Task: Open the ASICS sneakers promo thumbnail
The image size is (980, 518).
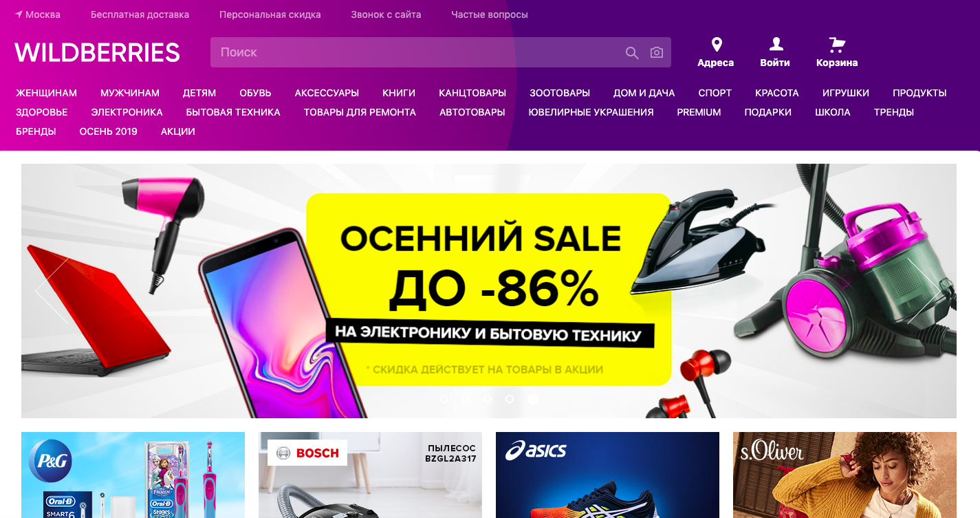Action: click(607, 475)
